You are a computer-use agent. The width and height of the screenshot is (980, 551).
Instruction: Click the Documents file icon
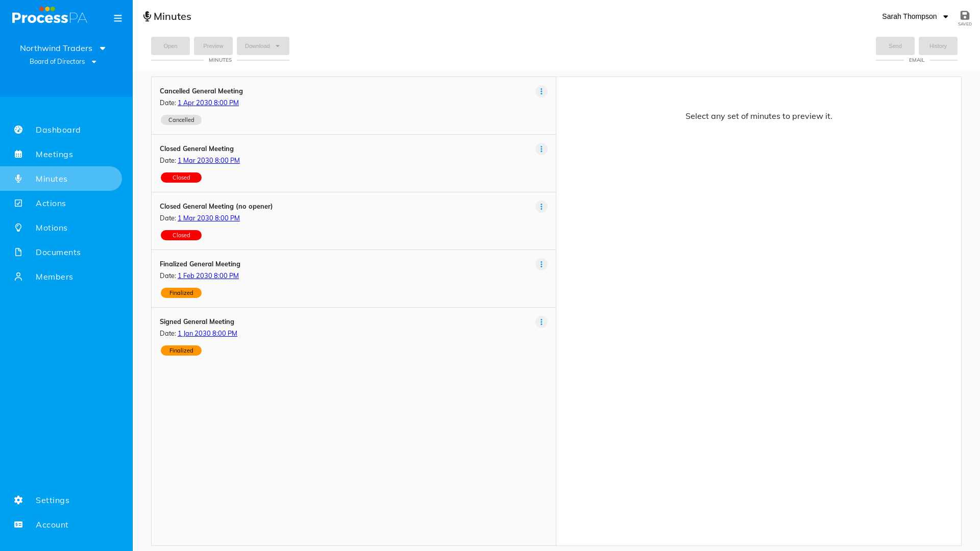coord(18,252)
